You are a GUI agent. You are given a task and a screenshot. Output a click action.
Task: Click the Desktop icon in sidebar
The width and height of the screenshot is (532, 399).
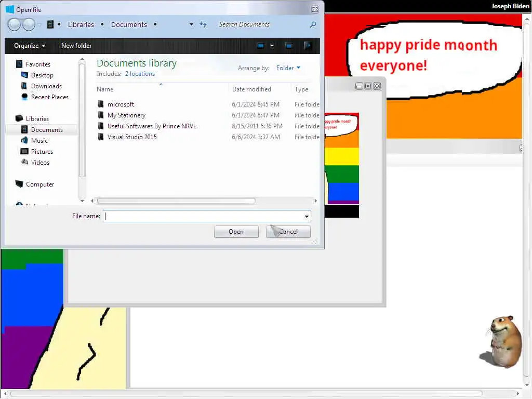click(24, 75)
